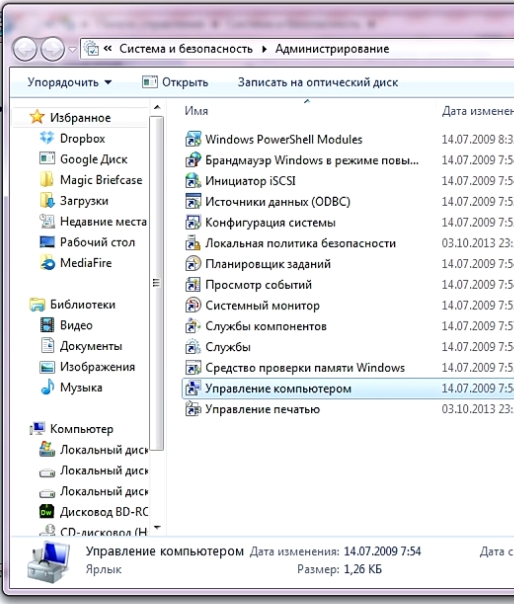Screen dimensions: 514x604
Task: Select the Рабочий стол icon
Action: 47,242
